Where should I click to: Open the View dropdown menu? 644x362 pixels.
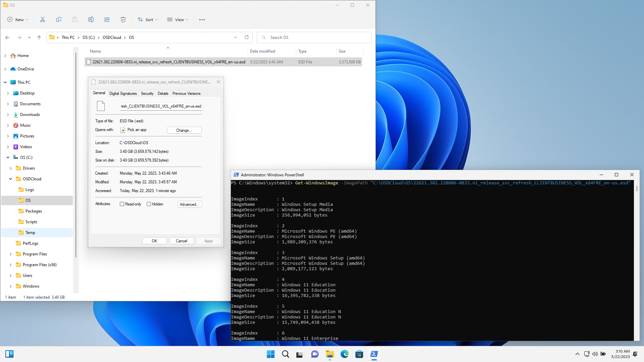pos(178,19)
